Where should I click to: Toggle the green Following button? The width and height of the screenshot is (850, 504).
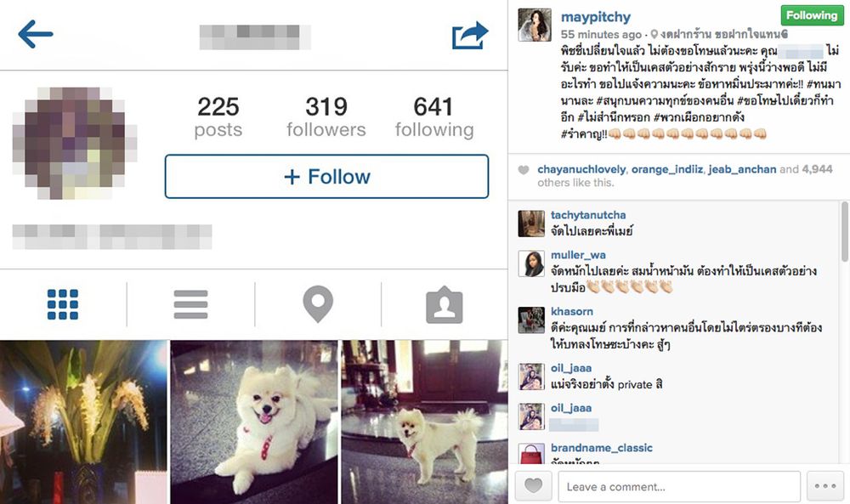(812, 15)
